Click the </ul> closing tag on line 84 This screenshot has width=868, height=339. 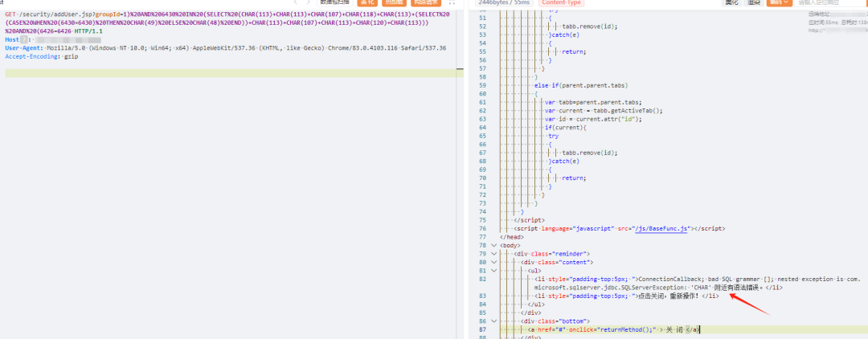[x=538, y=304]
